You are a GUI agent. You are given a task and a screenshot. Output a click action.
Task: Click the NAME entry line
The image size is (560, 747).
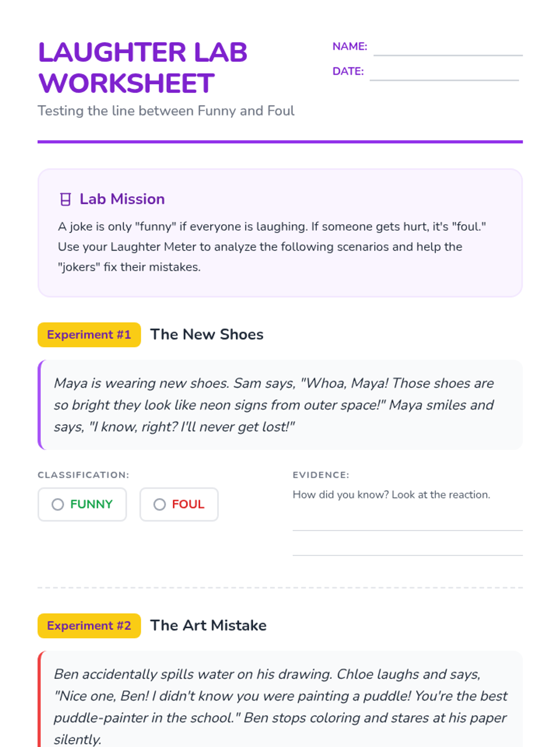point(448,49)
